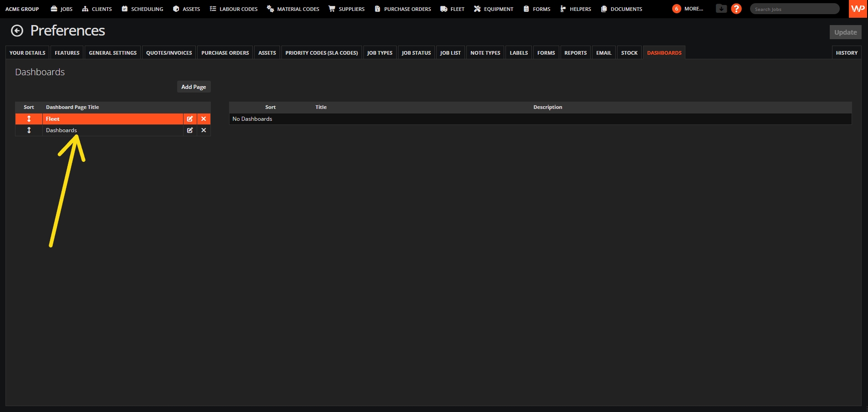Viewport: 868px width, 412px height.
Task: Open Scheduling in top navigation
Action: [x=142, y=9]
